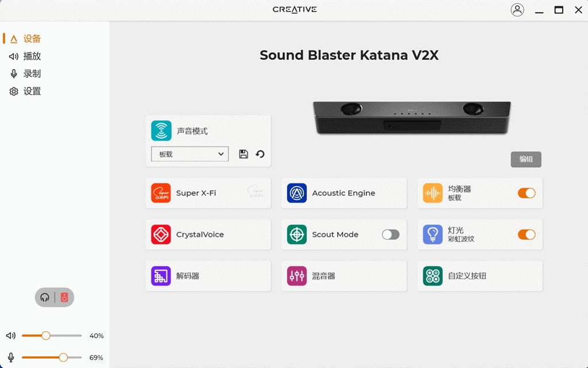
Task: Adjust the speaker volume slider at 40%
Action: [x=46, y=335]
